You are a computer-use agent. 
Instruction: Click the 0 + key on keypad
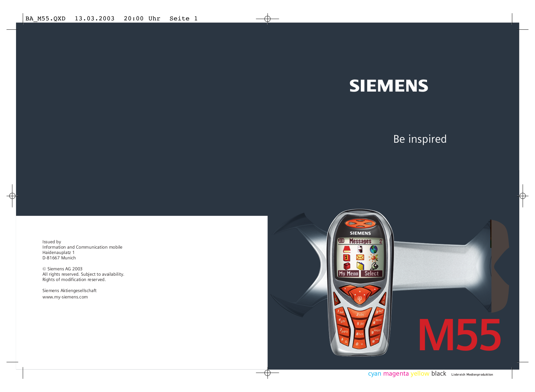(359, 344)
